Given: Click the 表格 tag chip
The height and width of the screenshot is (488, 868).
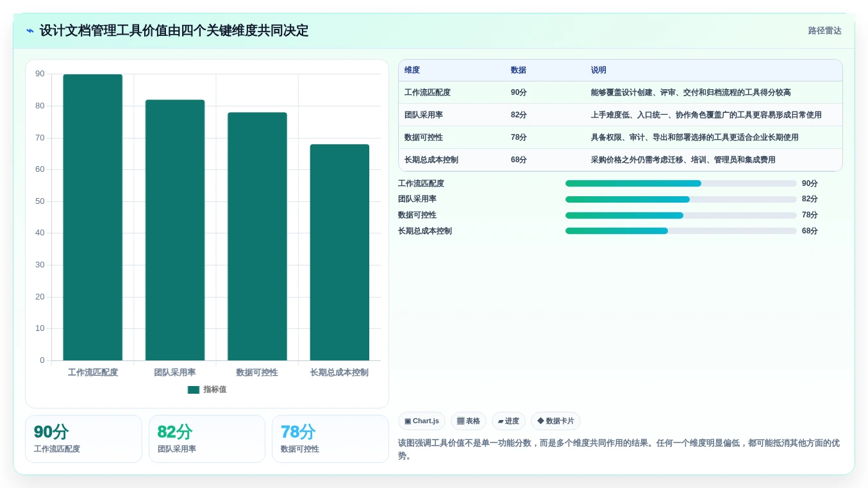Looking at the screenshot, I should [469, 421].
